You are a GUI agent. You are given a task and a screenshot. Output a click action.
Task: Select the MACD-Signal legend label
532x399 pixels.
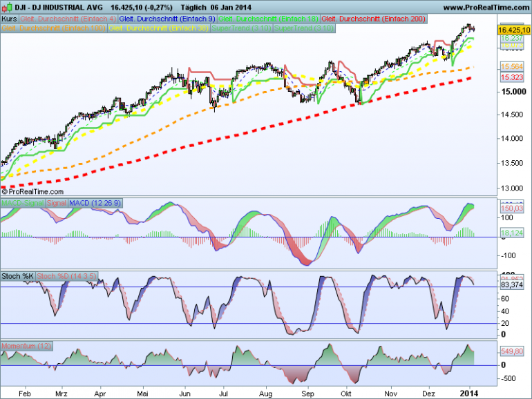click(x=22, y=203)
